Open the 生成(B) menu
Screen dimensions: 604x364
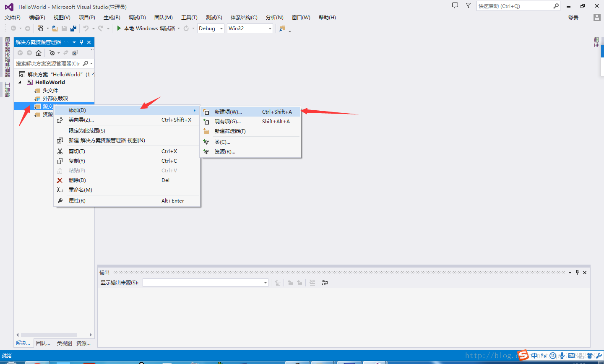(x=112, y=17)
